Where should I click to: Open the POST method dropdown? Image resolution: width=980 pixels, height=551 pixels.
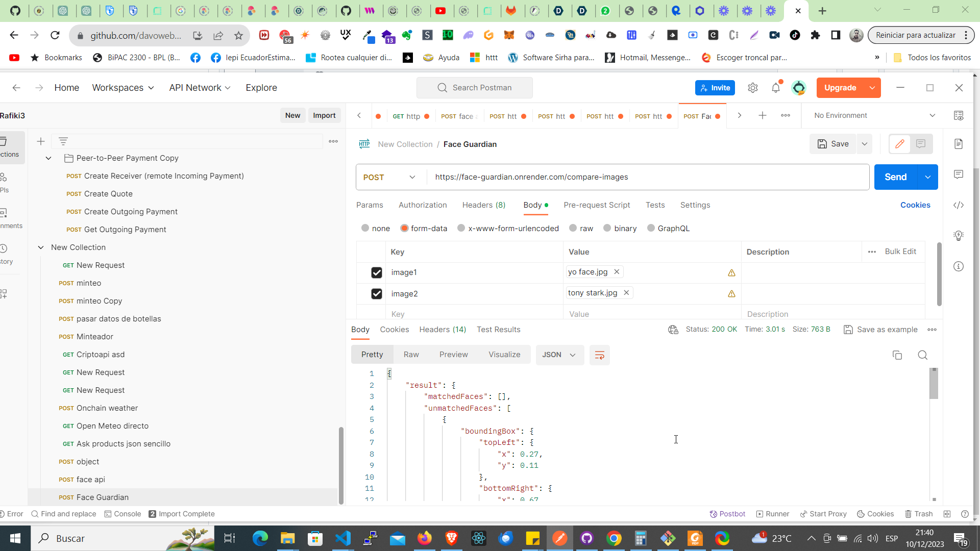[390, 177]
